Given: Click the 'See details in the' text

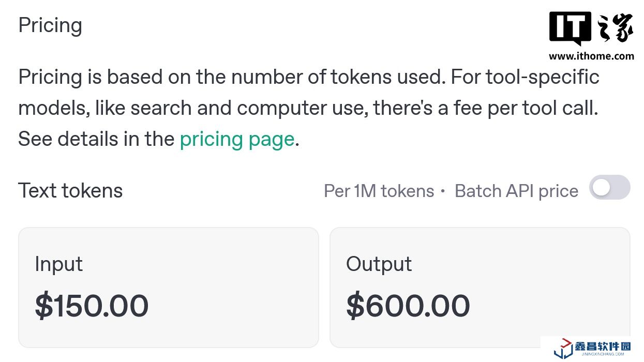Looking at the screenshot, I should click(96, 139).
